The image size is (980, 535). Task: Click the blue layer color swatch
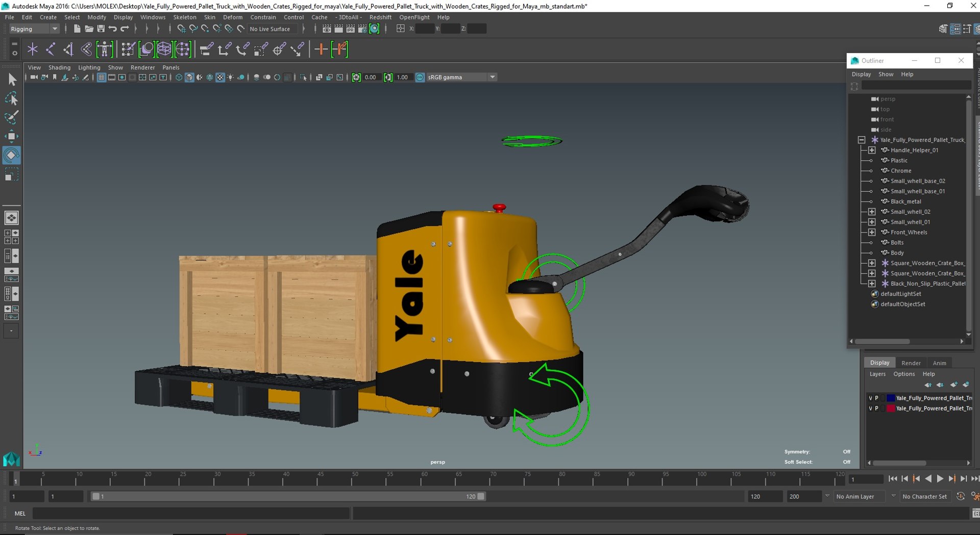tap(891, 398)
